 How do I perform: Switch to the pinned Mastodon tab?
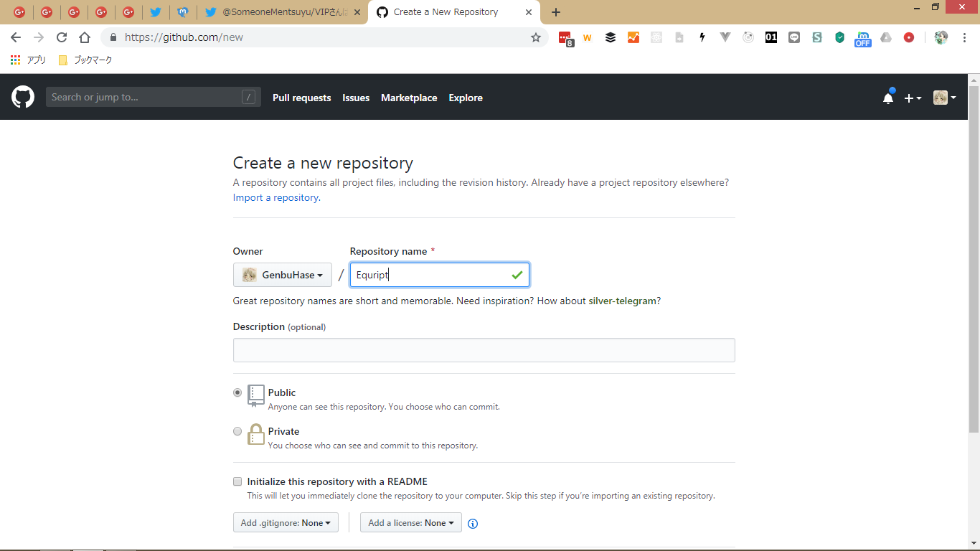pyautogui.click(x=183, y=12)
